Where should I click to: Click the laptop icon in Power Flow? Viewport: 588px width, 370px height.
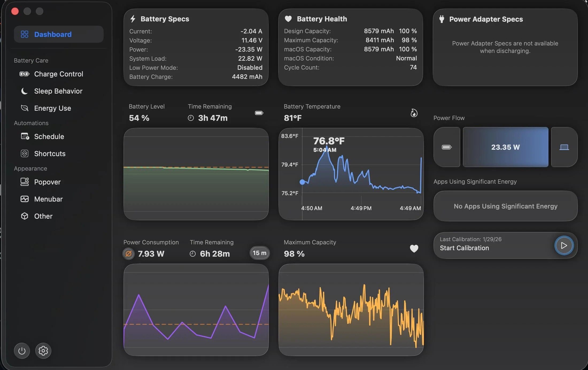coord(564,147)
